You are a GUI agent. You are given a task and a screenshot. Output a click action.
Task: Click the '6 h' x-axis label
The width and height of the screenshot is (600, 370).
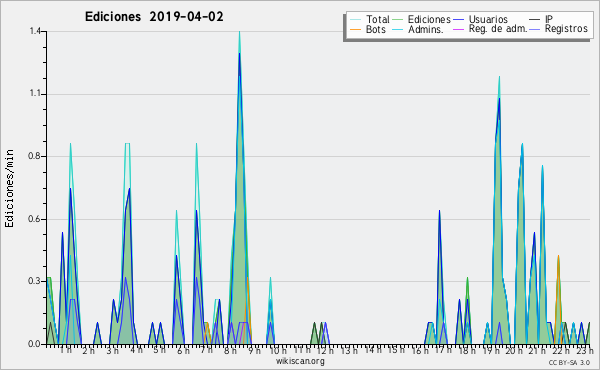pyautogui.click(x=183, y=350)
